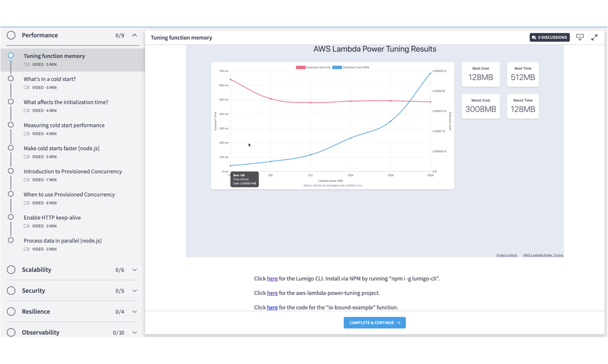Click the Tuning function memory lesson header title

pos(182,37)
